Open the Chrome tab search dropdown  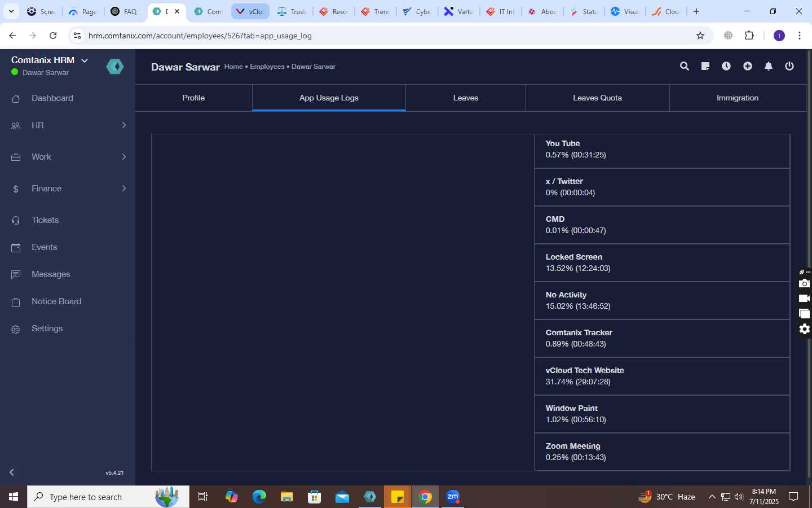click(11, 11)
